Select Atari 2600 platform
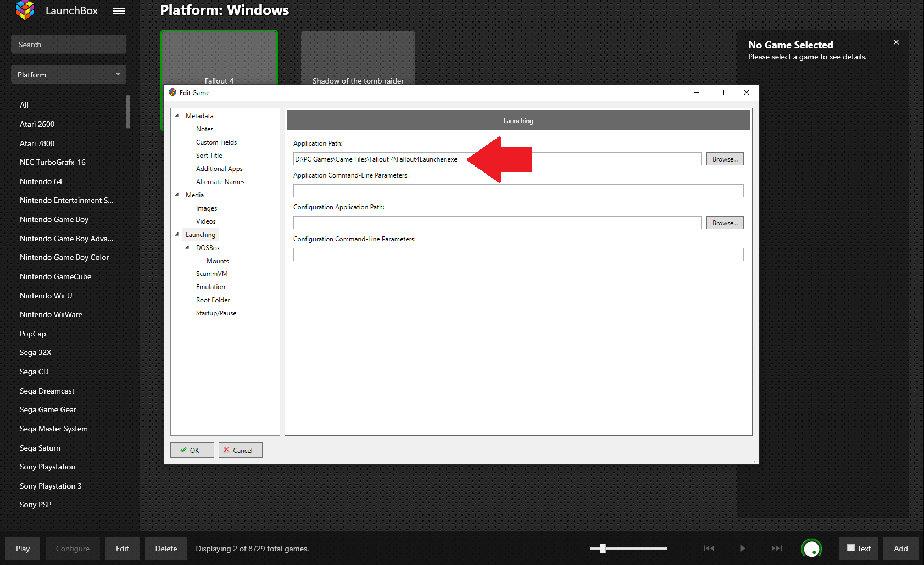Screen dimensions: 924x565 (37, 124)
